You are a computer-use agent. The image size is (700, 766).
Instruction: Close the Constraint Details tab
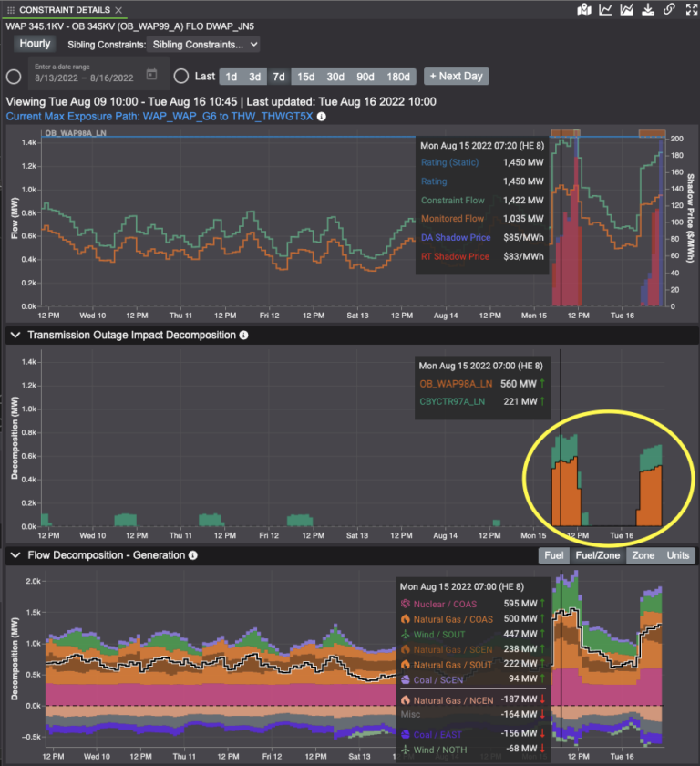[x=118, y=9]
